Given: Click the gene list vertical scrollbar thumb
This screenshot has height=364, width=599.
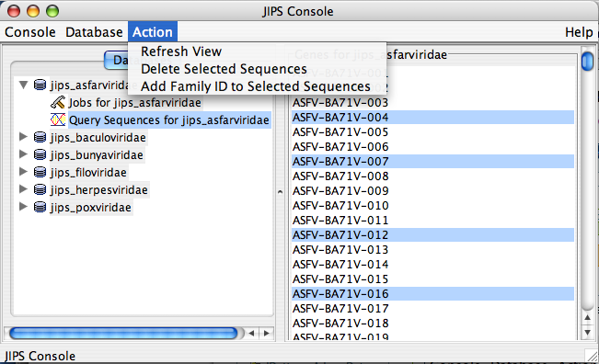Looking at the screenshot, I should [588, 61].
